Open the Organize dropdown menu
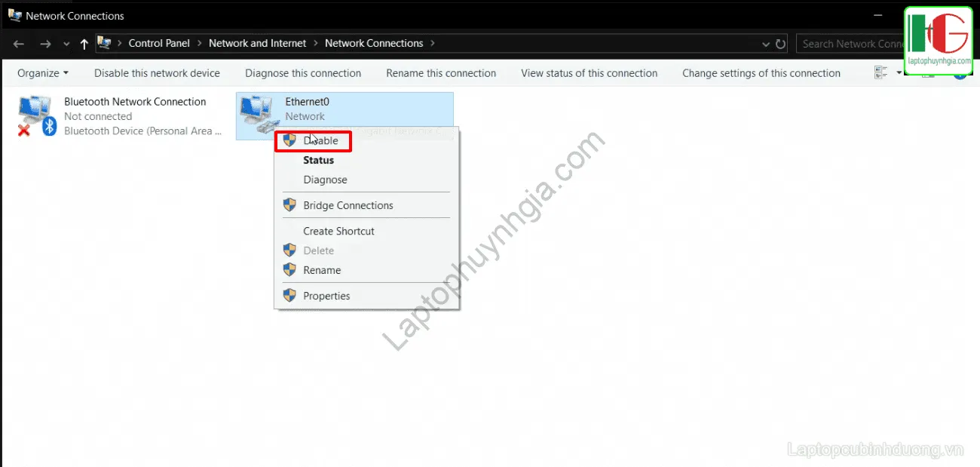The image size is (980, 467). click(x=42, y=72)
